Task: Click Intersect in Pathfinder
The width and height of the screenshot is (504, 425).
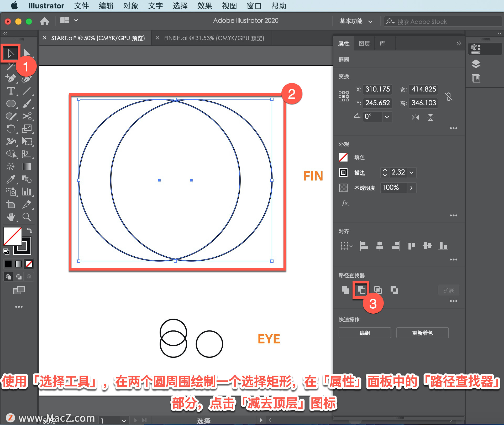Action: coord(378,290)
